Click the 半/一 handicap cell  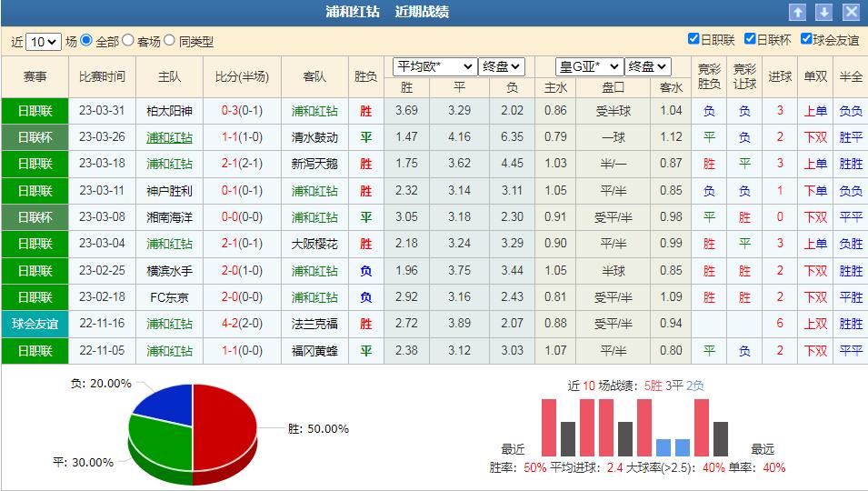(x=614, y=164)
